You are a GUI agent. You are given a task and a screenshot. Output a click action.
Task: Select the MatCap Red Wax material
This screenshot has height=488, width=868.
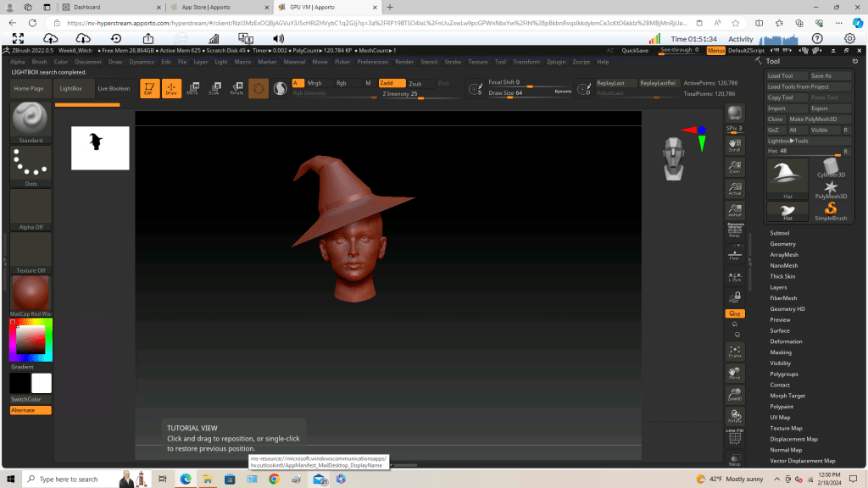click(31, 291)
